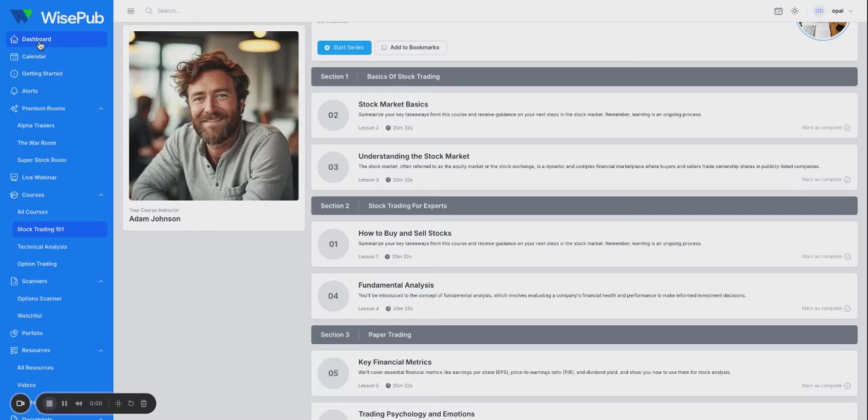
Task: Mark Key Financial Metrics as complete
Action: [826, 385]
